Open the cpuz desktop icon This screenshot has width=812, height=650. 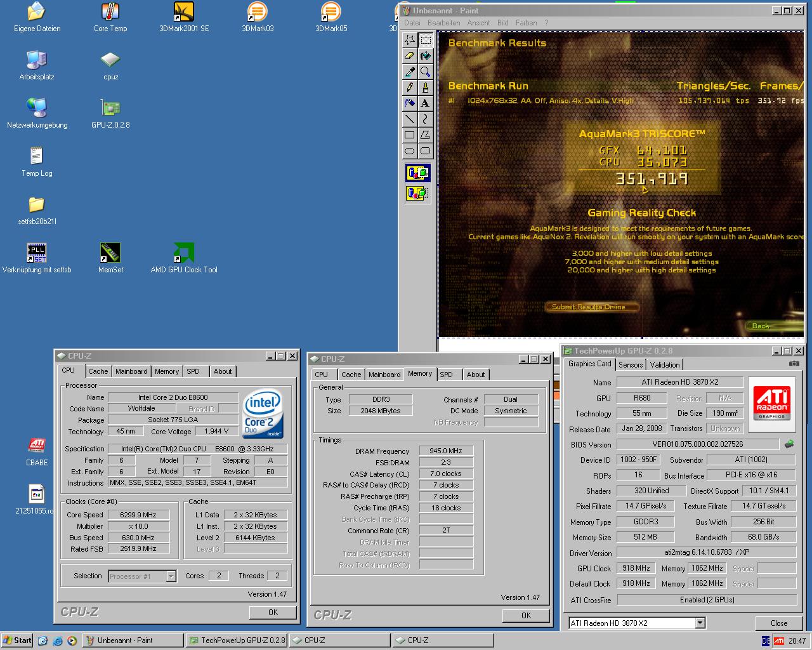click(110, 65)
